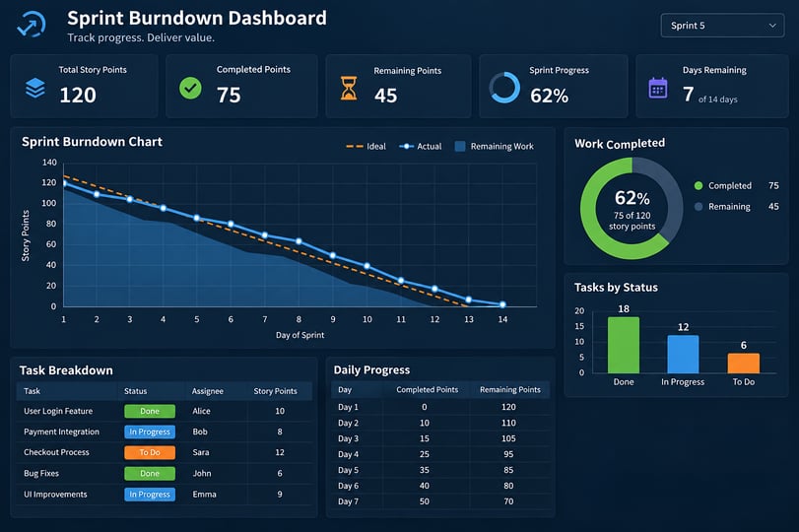Click the Day 1 row label
The image size is (799, 532).
click(348, 407)
